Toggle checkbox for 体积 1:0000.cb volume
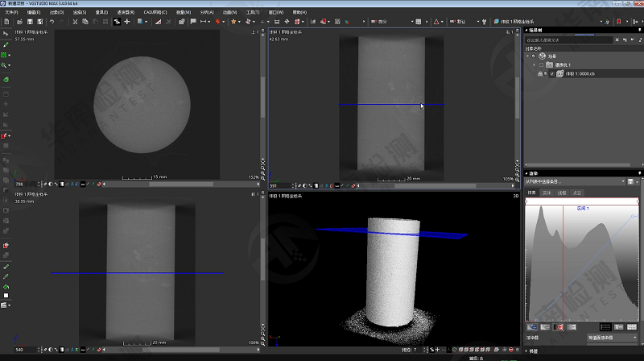644x361 pixels. [x=551, y=73]
